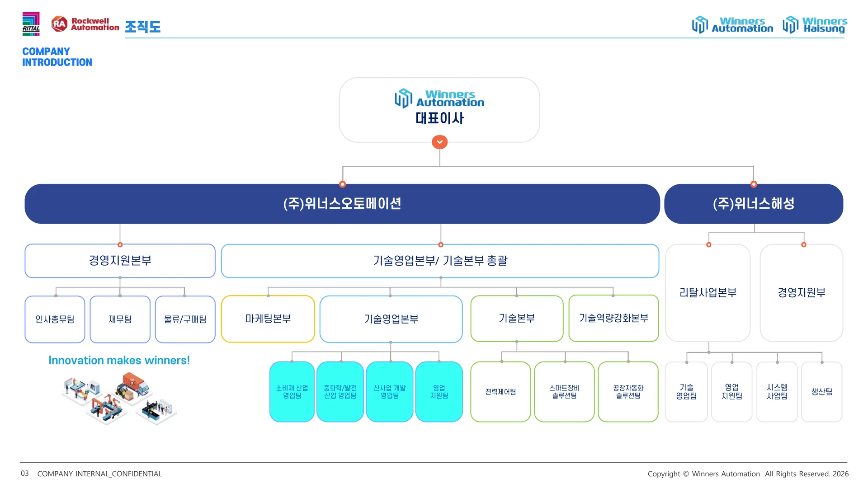Click the 조직도 slide title
The width and height of the screenshot is (868, 488).
tap(143, 27)
